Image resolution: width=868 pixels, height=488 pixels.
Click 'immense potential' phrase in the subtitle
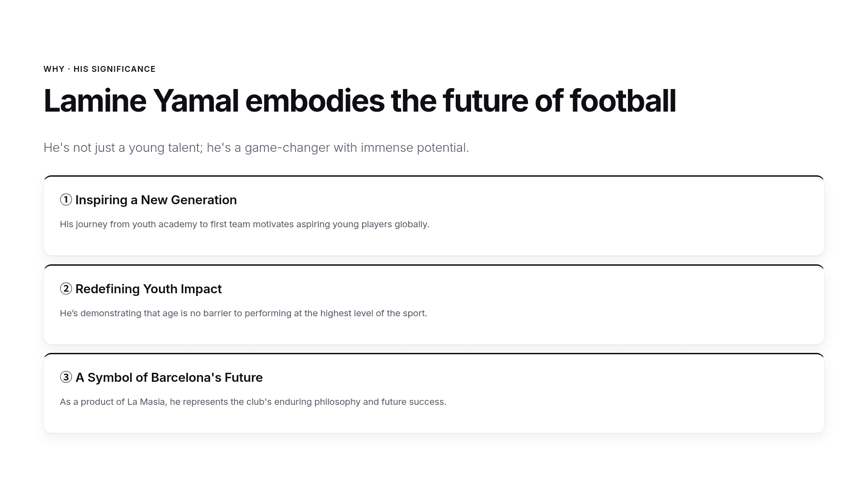click(415, 148)
